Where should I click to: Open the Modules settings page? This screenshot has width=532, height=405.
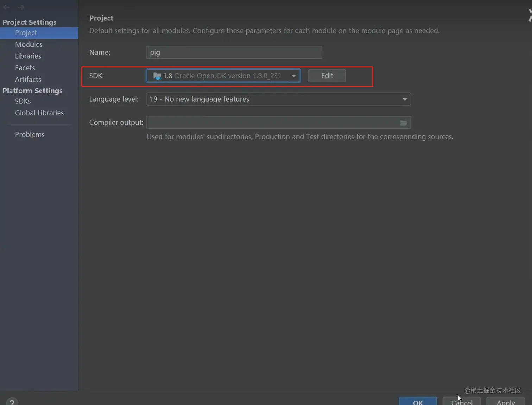tap(28, 44)
